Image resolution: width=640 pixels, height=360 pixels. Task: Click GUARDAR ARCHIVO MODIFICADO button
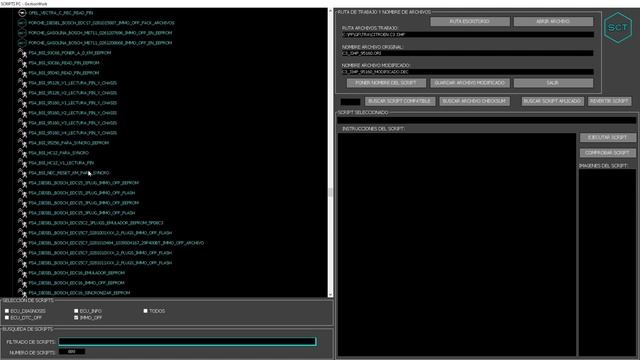470,83
